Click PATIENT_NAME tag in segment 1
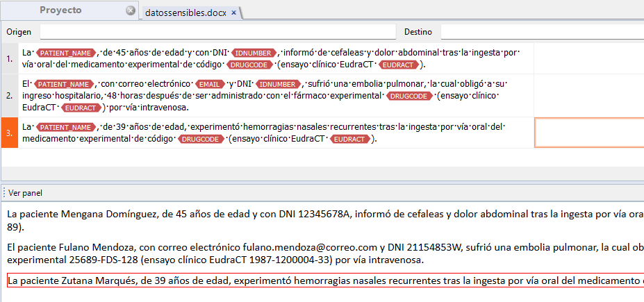644x302 pixels. [x=66, y=53]
